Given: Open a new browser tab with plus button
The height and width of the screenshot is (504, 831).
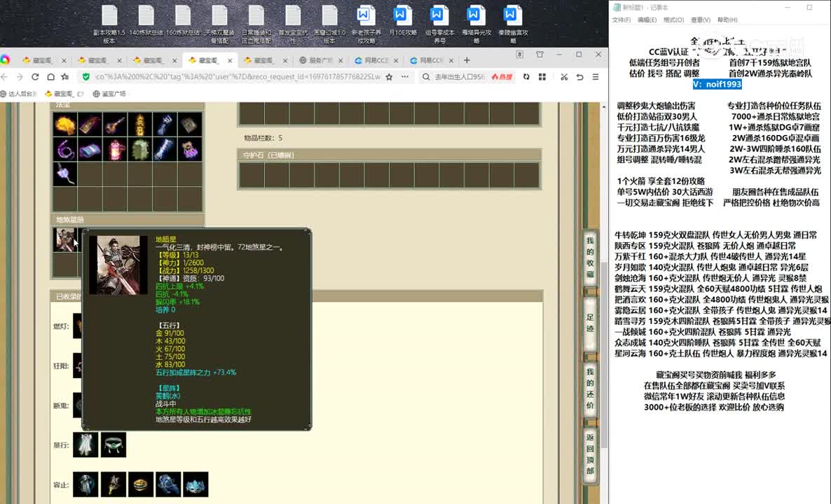Looking at the screenshot, I should (x=467, y=60).
